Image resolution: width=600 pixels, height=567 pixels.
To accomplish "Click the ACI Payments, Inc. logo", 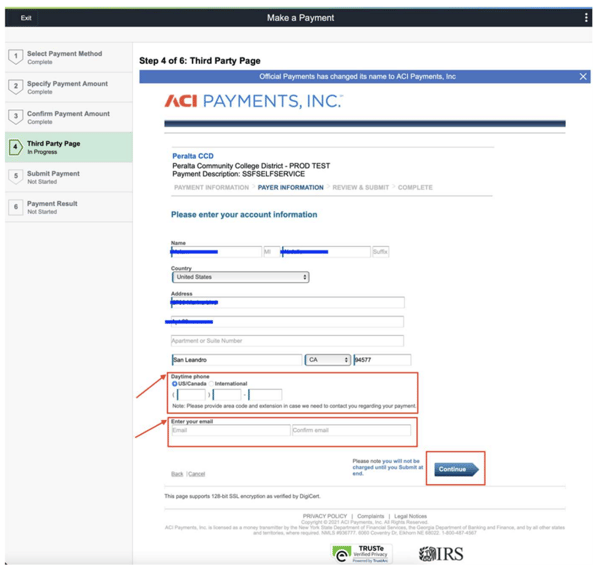I will point(254,101).
